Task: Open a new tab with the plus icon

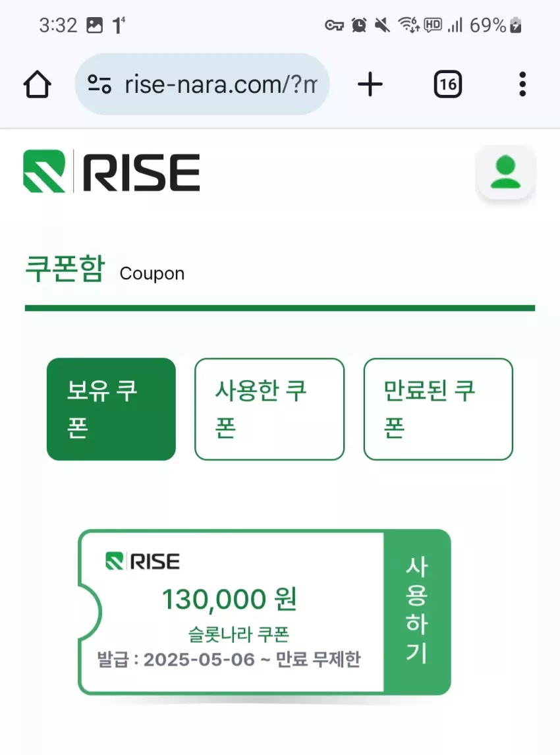Action: coord(370,84)
